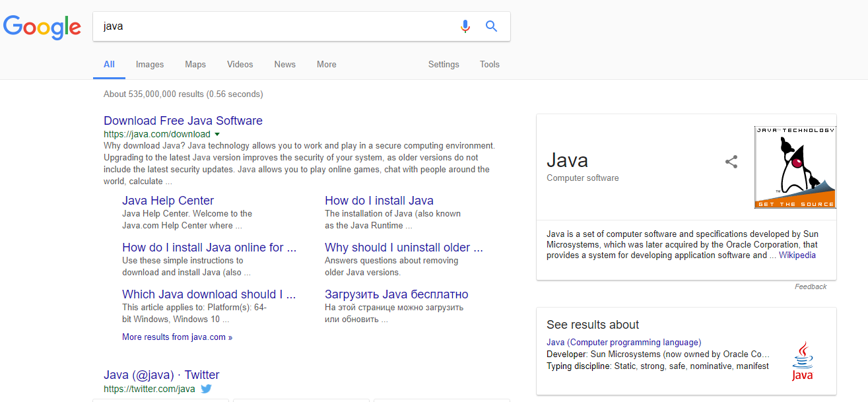This screenshot has height=402, width=868.
Task: Switch to the Videos tab
Action: click(x=240, y=65)
